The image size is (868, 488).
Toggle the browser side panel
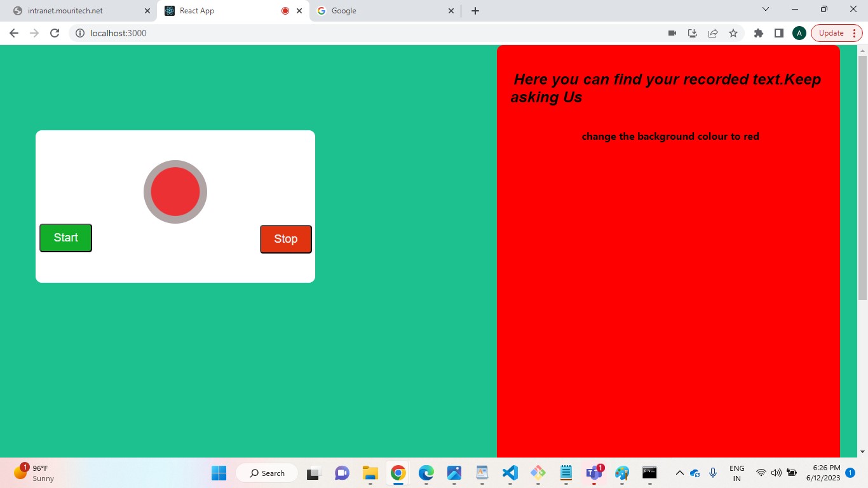click(x=778, y=33)
